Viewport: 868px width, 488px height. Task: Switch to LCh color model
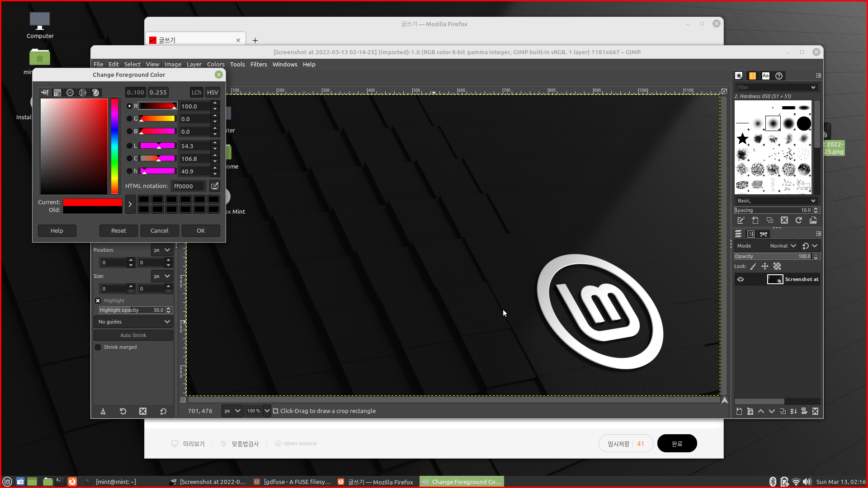196,92
